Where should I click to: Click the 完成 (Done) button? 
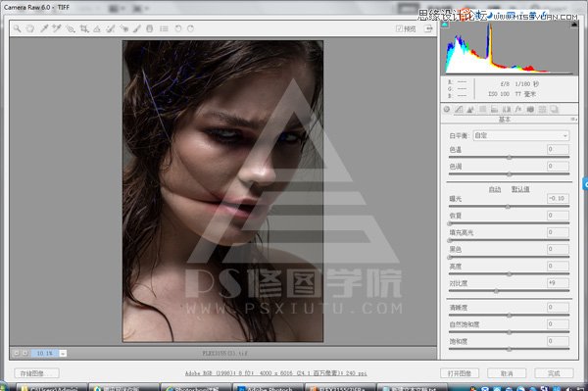pos(554,373)
